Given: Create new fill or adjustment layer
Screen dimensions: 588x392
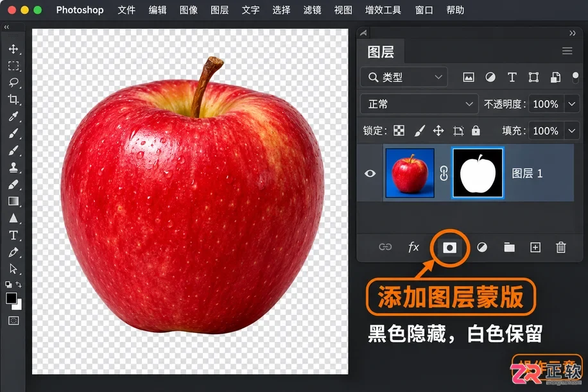Looking at the screenshot, I should point(482,248).
